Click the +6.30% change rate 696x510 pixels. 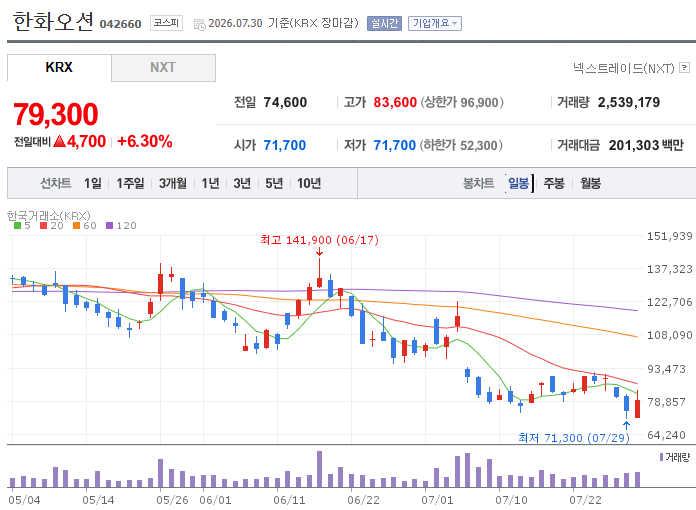pos(145,142)
